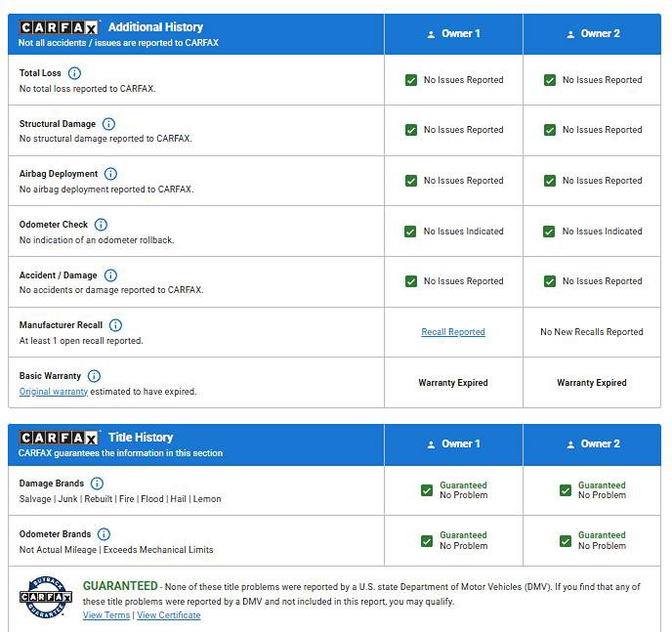Viewport: 672px width, 632px height.
Task: Click the Accident / Damage info icon
Action: (x=110, y=275)
